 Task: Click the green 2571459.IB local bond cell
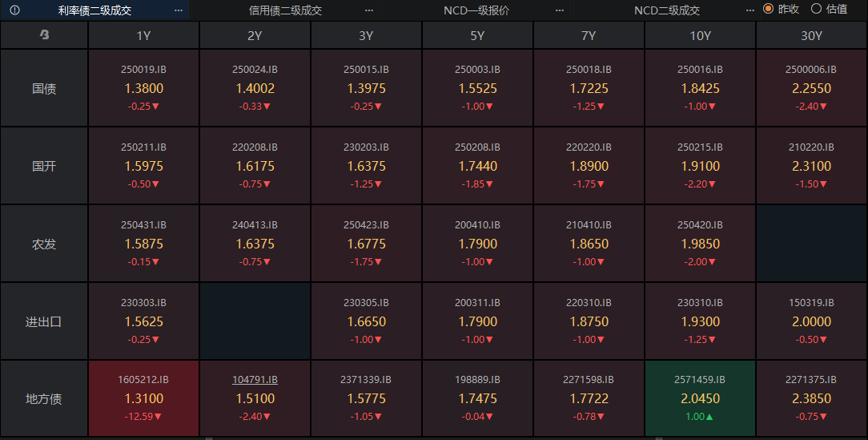click(700, 398)
